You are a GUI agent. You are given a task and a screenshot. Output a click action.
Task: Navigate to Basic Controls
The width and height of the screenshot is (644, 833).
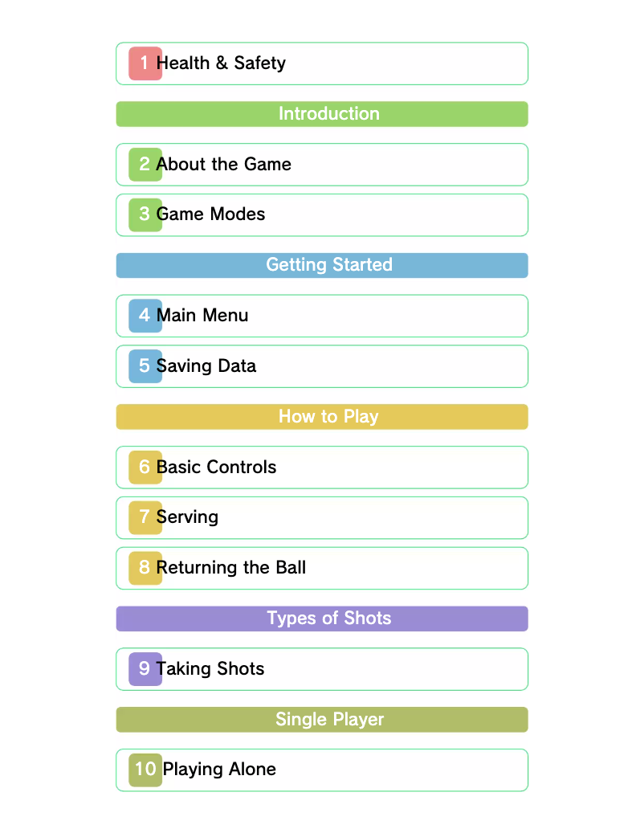point(321,467)
